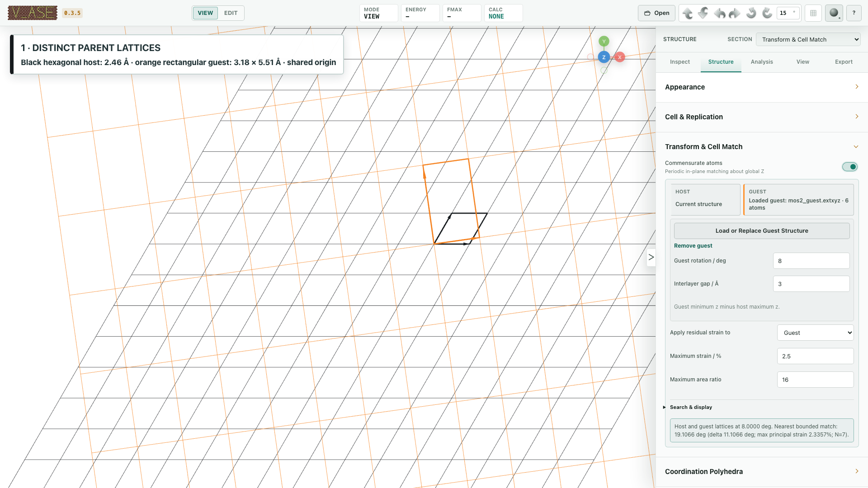Click the rotate-up arrow in the toolbar

coord(688,13)
